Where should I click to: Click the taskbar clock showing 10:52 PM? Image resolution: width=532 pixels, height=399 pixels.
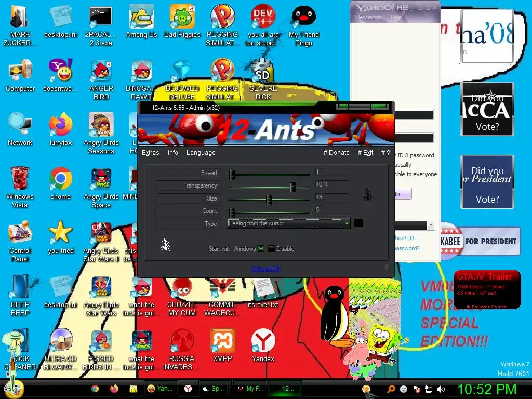coord(487,389)
